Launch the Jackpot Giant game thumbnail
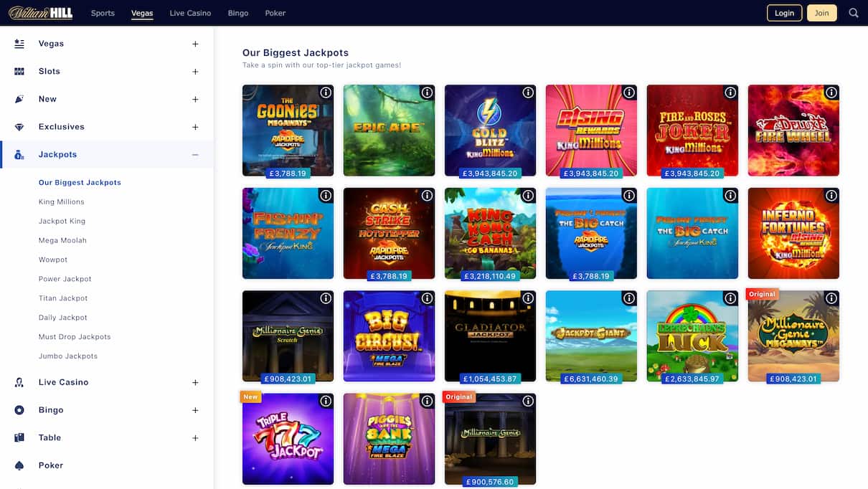The image size is (868, 489). pos(591,336)
